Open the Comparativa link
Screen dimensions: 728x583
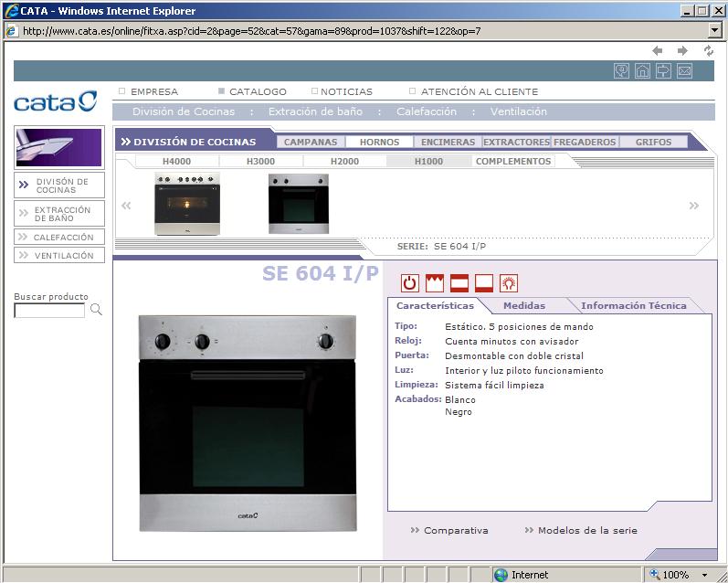tap(455, 531)
